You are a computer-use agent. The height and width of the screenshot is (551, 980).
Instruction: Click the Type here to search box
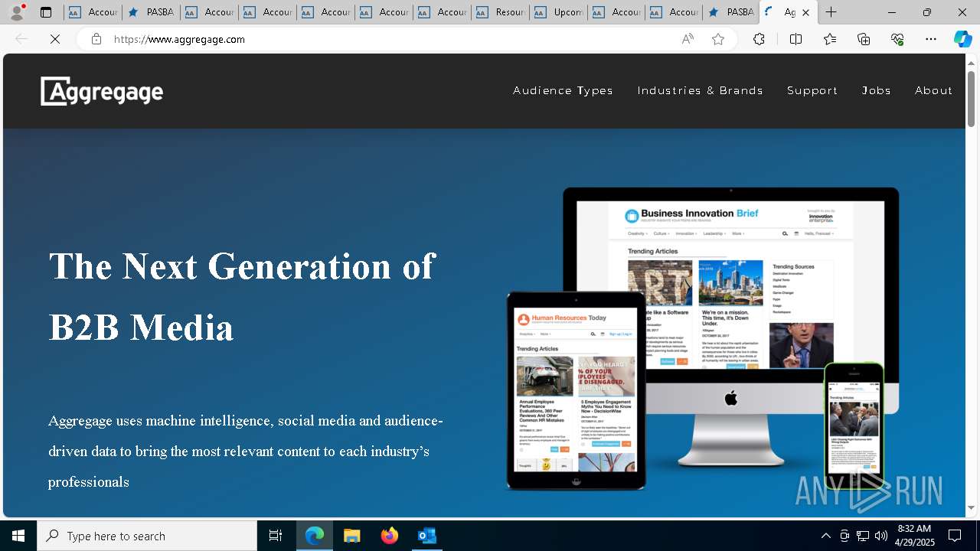(147, 536)
